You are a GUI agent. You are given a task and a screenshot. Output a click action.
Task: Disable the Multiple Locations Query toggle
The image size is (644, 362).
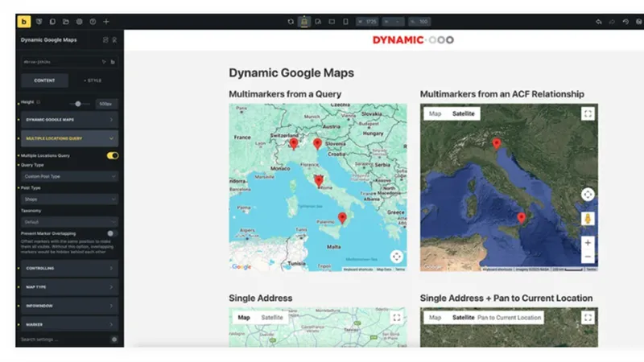coord(113,155)
